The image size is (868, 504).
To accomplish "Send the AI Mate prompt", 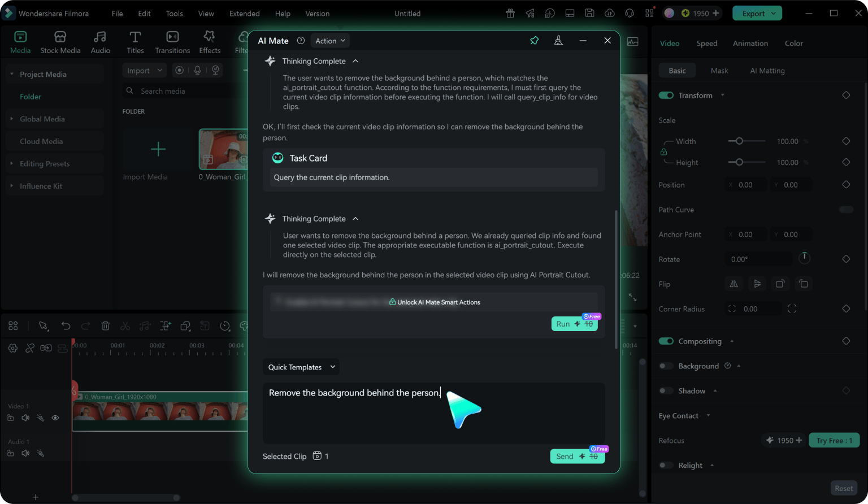I will point(577,457).
